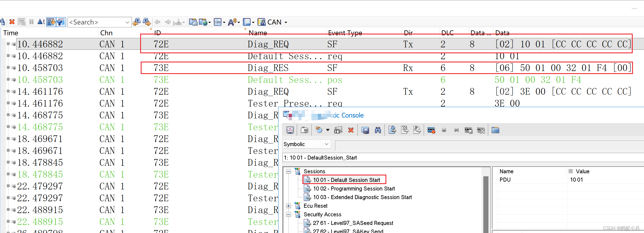This screenshot has height=233, width=644.
Task: Click the Diagnostic Console monitor icon
Action: pos(290,130)
